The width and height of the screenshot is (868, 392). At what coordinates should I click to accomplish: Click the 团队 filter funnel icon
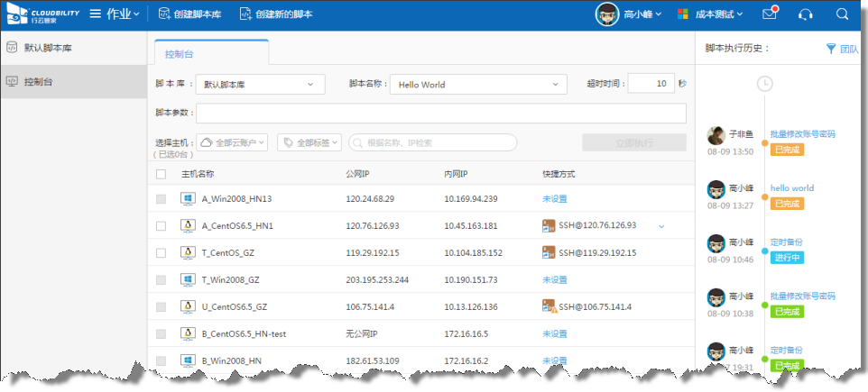click(x=831, y=49)
